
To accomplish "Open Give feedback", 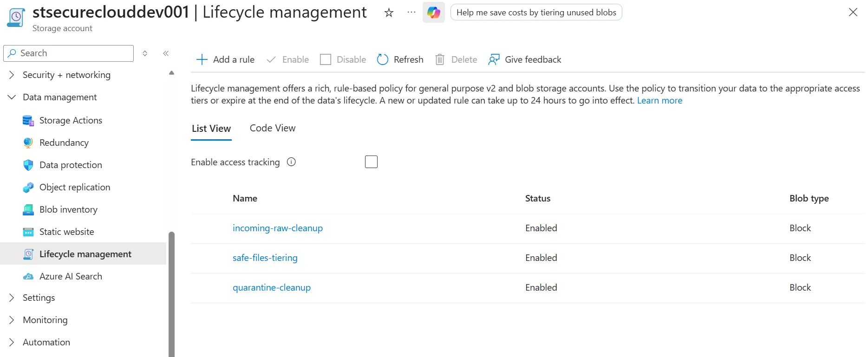I will click(x=525, y=59).
